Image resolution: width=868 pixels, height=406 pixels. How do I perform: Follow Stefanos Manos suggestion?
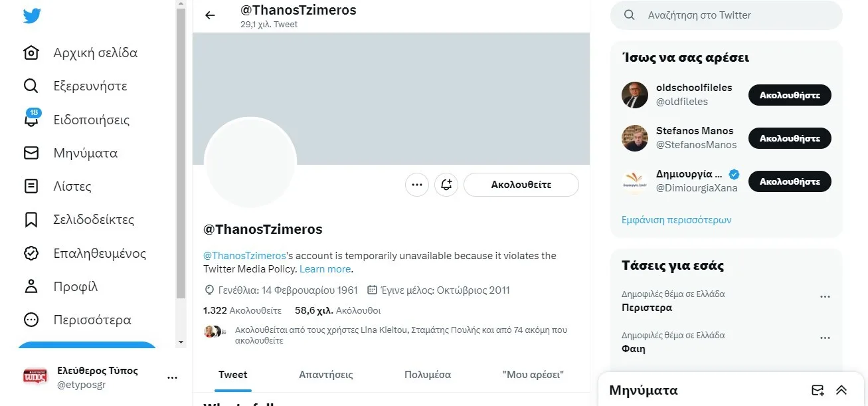point(789,138)
